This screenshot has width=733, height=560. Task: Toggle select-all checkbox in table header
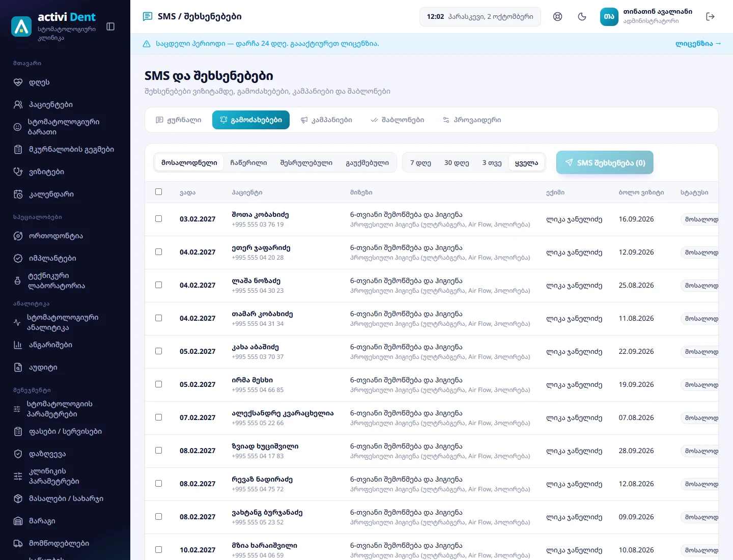[158, 192]
